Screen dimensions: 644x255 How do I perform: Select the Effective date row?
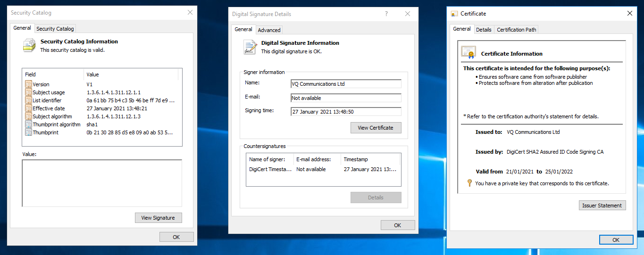click(101, 108)
